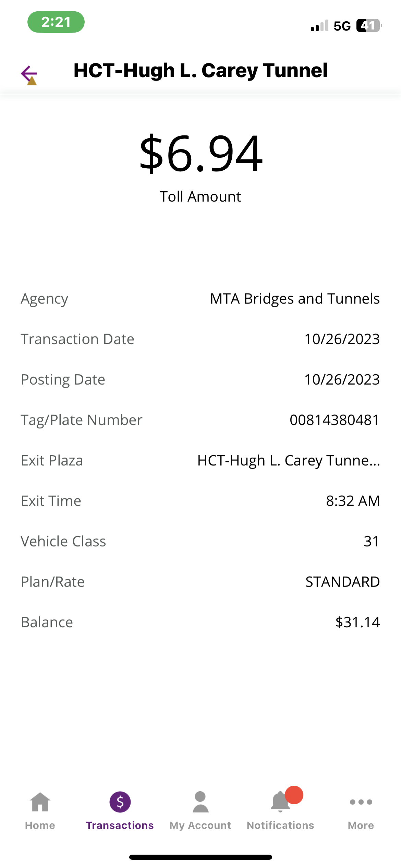Tap the HCT-Hugh L. Carey Tunnel title
This screenshot has width=401, height=868.
(x=200, y=71)
